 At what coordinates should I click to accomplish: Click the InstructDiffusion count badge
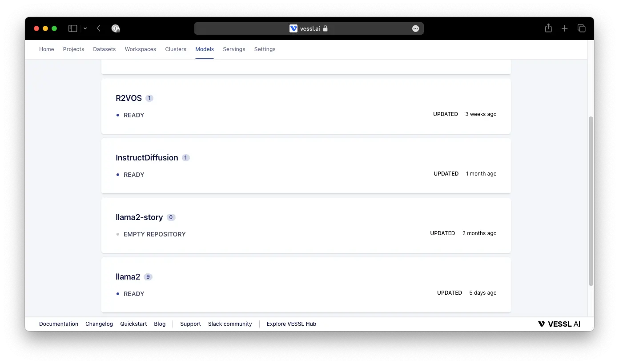pos(186,158)
